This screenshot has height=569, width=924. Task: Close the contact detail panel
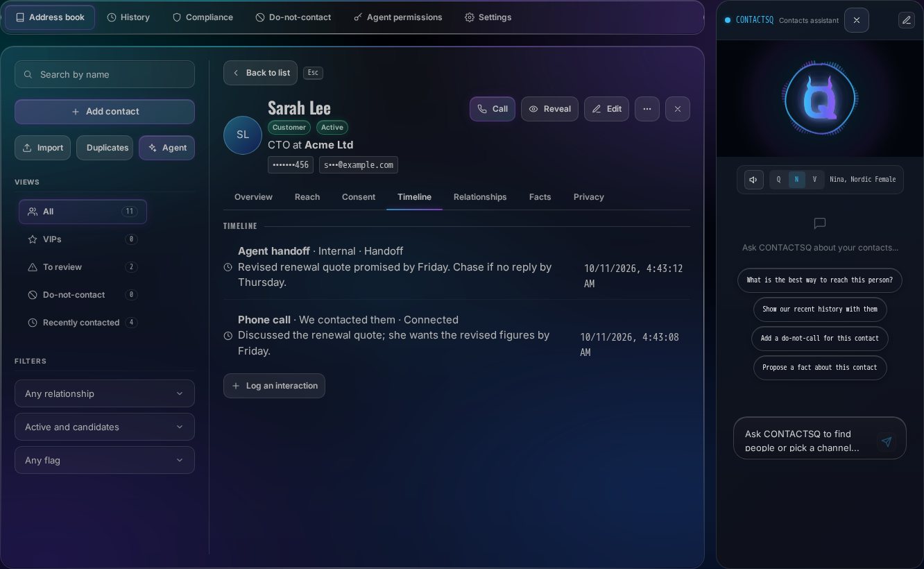tap(678, 109)
